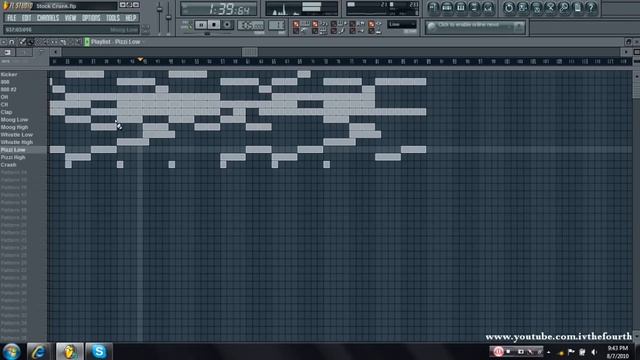640x360 pixels.
Task: Select the Moog Low pattern row
Action: [x=23, y=120]
